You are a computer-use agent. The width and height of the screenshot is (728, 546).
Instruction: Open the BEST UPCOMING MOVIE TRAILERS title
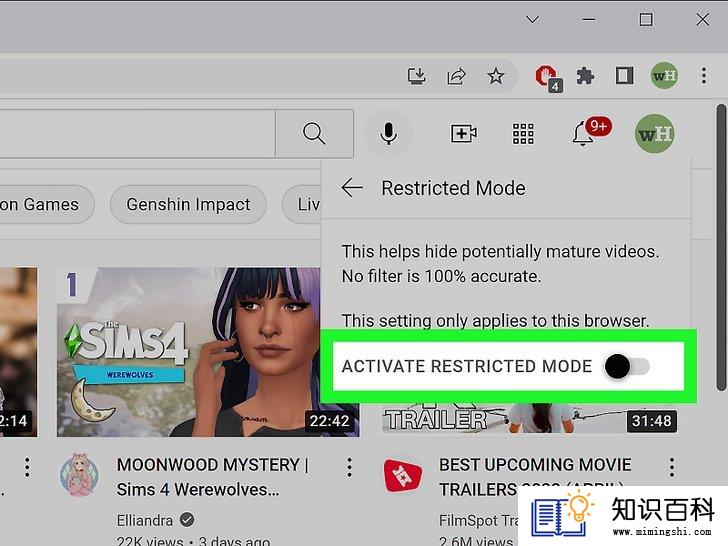(x=535, y=477)
